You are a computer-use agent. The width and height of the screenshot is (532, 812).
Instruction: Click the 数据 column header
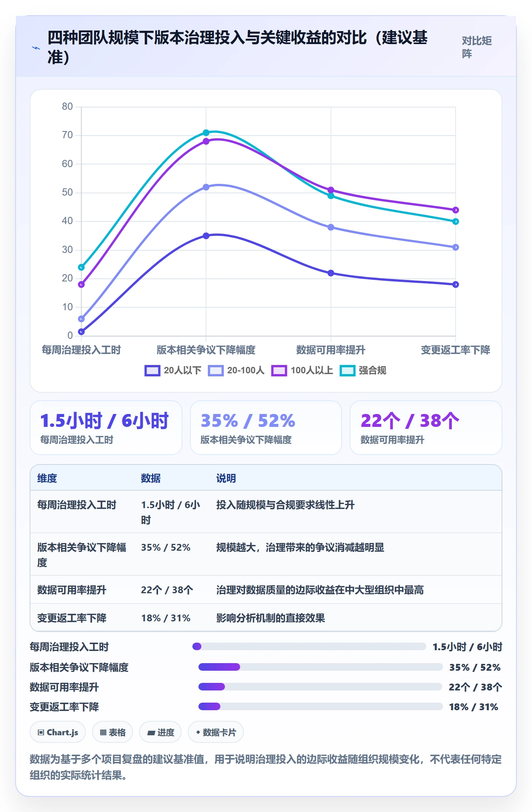151,478
